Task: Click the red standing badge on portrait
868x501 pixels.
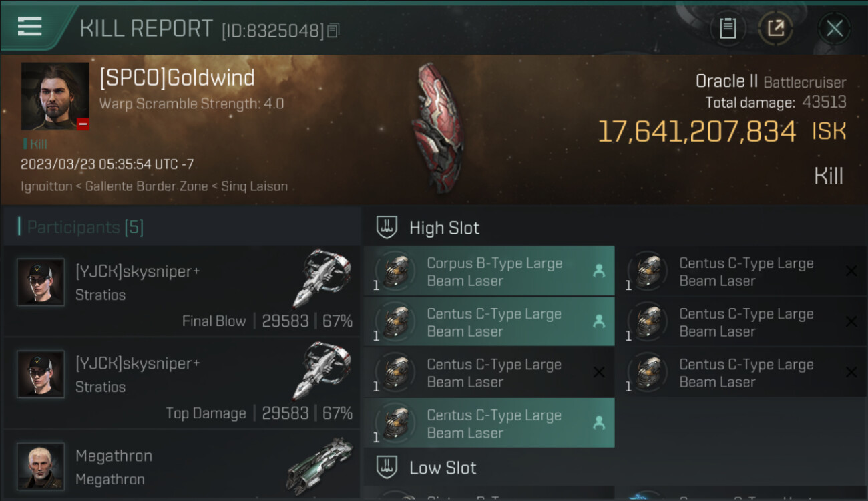Action: click(83, 124)
